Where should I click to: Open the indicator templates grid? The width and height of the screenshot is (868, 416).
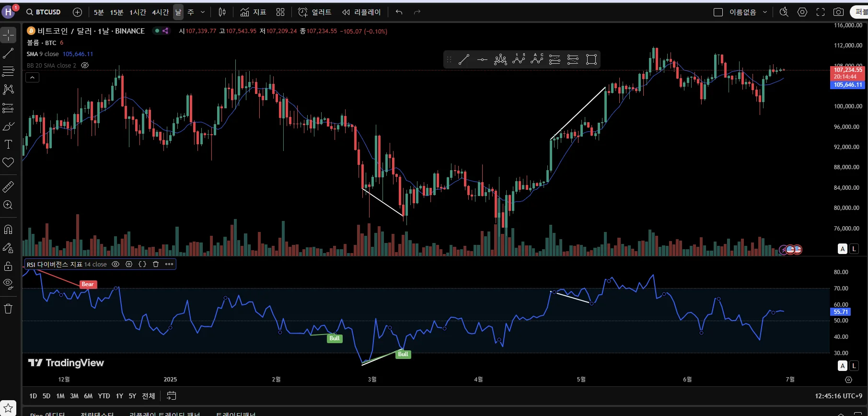[280, 12]
